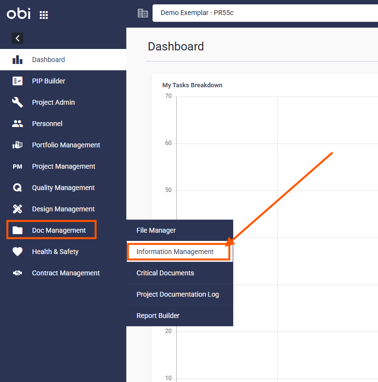
Task: Launch Report Builder from the submenu
Action: coord(180,316)
